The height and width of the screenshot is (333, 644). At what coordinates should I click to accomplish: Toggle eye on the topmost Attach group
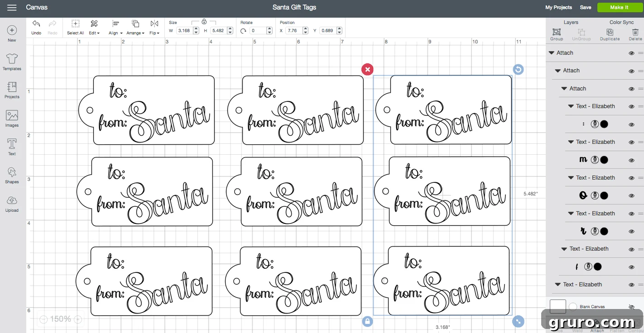(631, 53)
